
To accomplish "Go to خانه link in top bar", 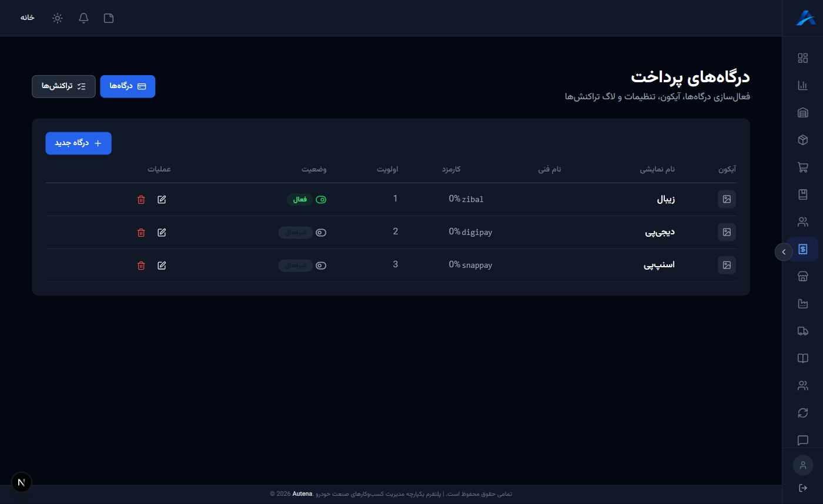I will click(28, 18).
